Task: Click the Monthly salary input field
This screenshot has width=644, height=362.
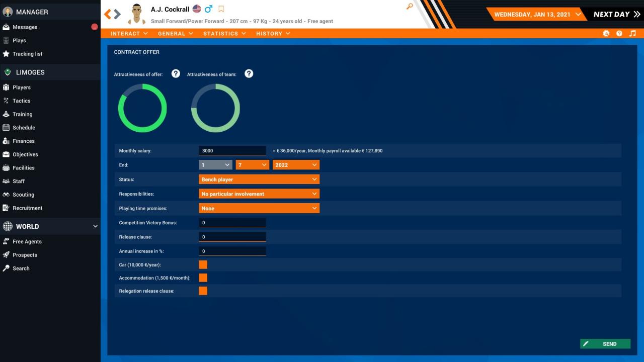Action: pos(232,151)
